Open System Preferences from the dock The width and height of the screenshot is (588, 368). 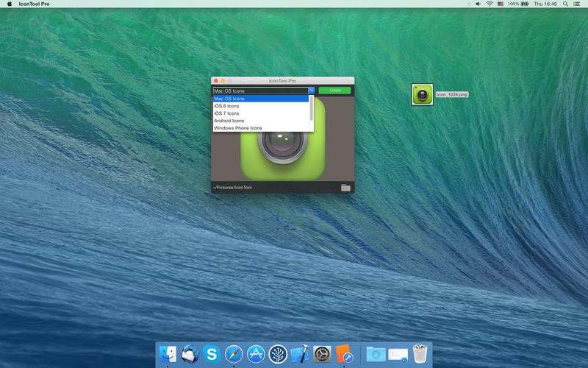point(322,354)
